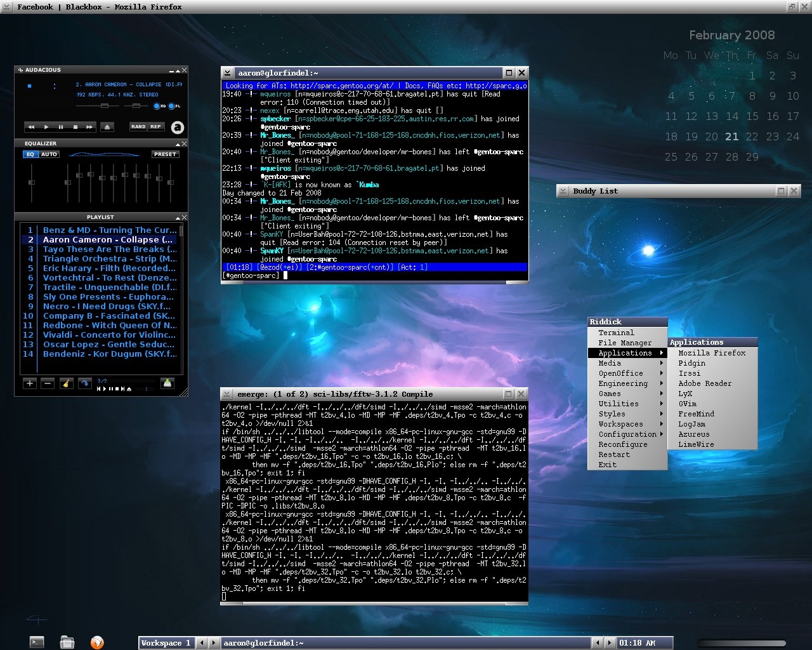Shade the Audacious Equalizer window
Viewport: 812px width, 650px height.
[178, 144]
